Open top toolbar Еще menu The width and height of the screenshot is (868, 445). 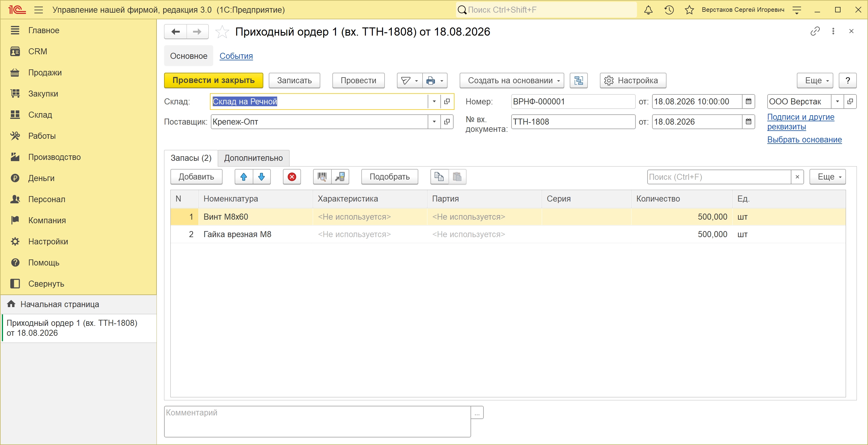click(x=814, y=81)
